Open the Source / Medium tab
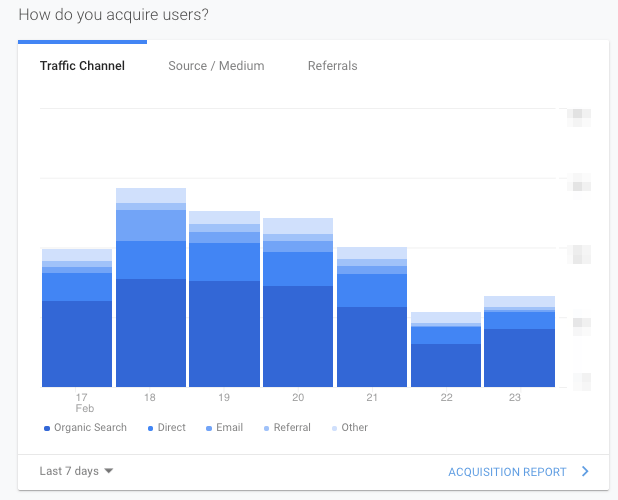Screen dimensions: 618x500 [216, 66]
